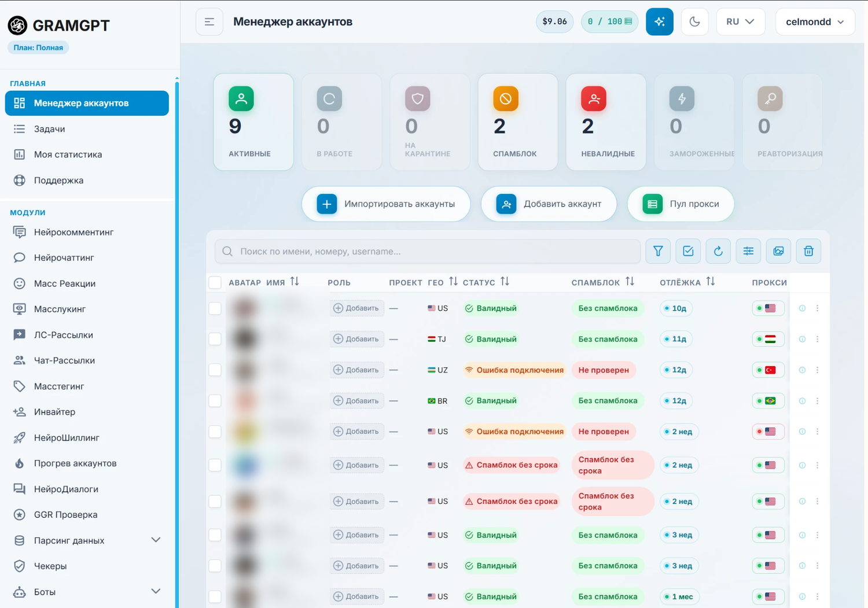Click the trash delete icon in toolbar
This screenshot has width=868, height=608.
pos(808,251)
